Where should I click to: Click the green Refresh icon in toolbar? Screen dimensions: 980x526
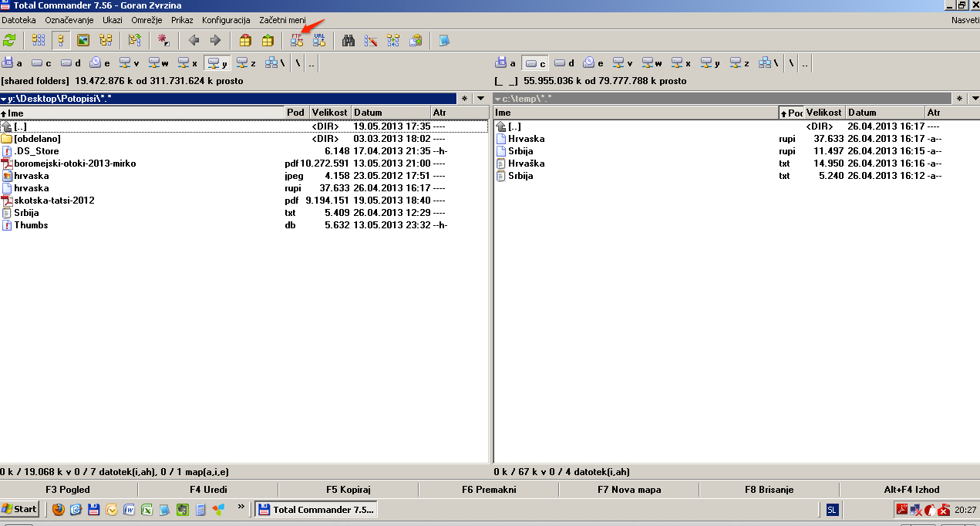[x=9, y=40]
